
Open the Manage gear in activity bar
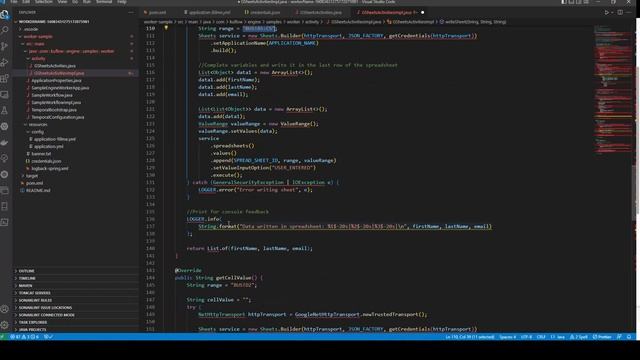[x=5, y=325]
